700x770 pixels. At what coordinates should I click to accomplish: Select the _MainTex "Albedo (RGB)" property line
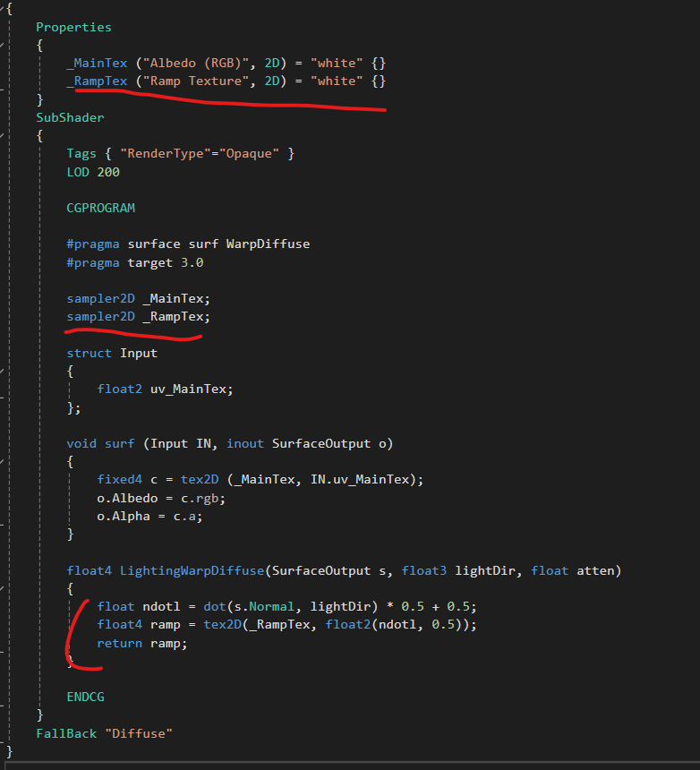point(226,64)
